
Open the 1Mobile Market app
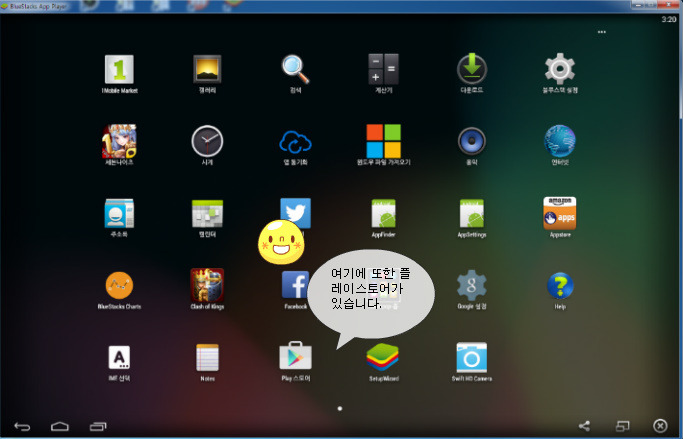pyautogui.click(x=119, y=69)
